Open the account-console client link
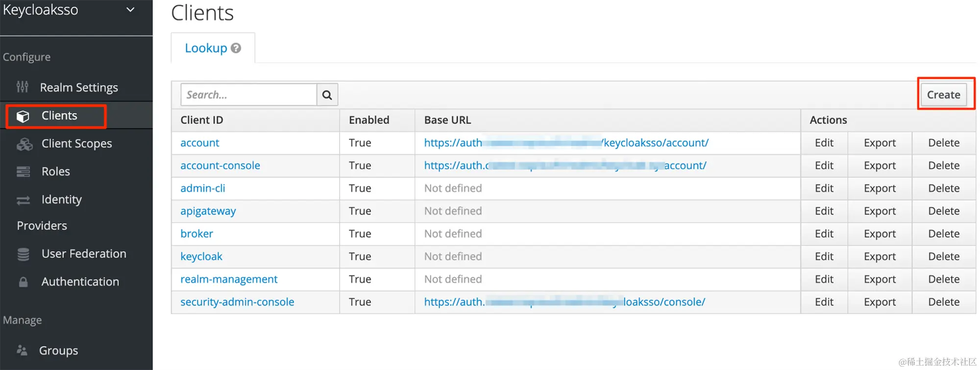The height and width of the screenshot is (370, 980). point(220,166)
